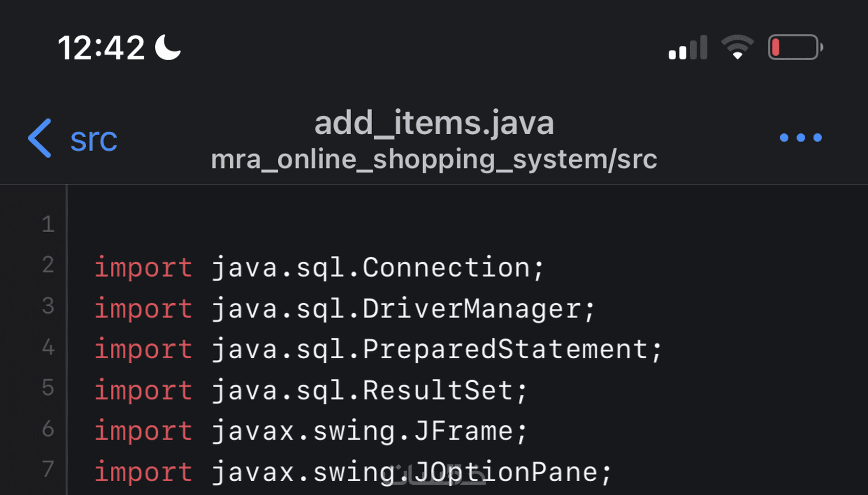Tap the low battery indicator
Image resolution: width=868 pixels, height=495 pixels.
794,47
